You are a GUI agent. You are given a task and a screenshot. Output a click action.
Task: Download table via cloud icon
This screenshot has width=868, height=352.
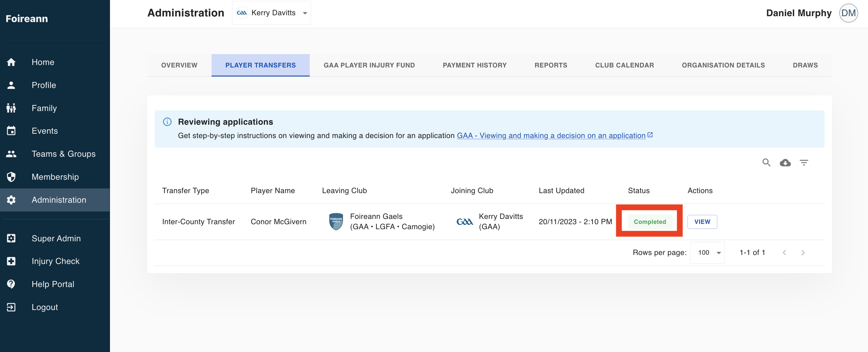[785, 163]
